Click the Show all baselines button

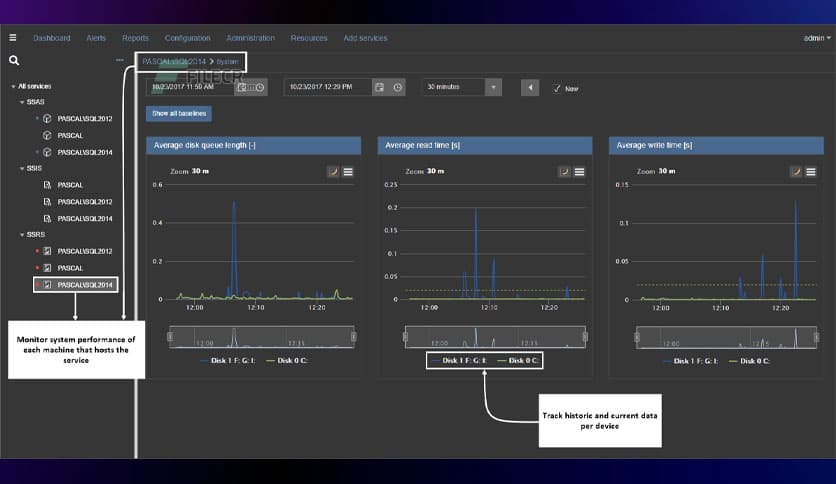point(179,114)
